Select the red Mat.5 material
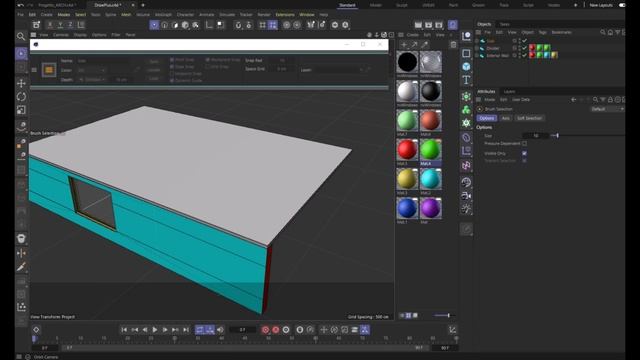The height and width of the screenshot is (360, 640). coord(407,149)
